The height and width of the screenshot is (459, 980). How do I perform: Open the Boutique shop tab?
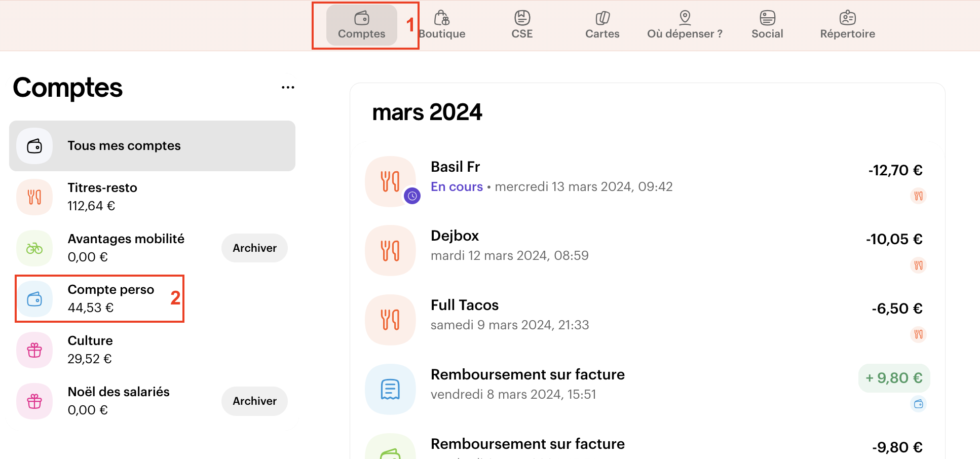coord(442,25)
